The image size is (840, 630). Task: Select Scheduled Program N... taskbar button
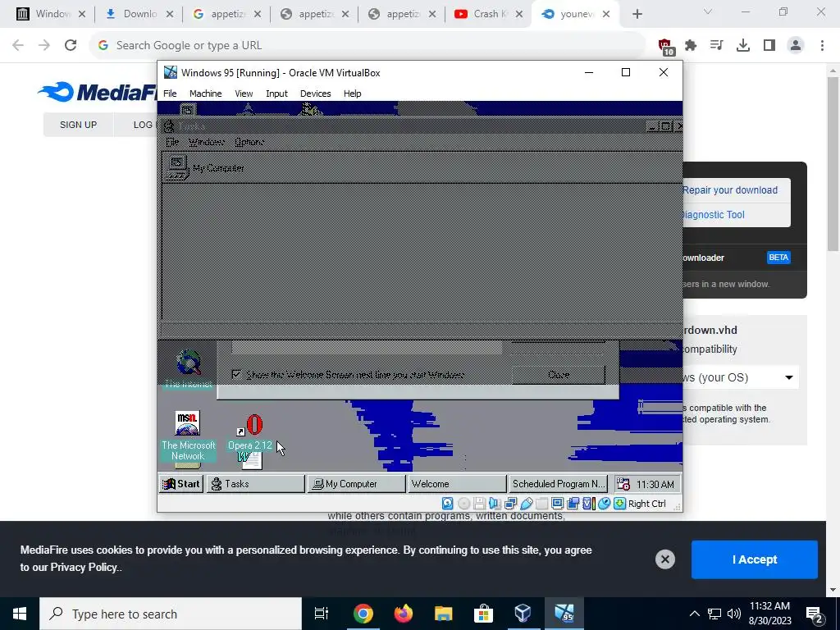tap(558, 484)
